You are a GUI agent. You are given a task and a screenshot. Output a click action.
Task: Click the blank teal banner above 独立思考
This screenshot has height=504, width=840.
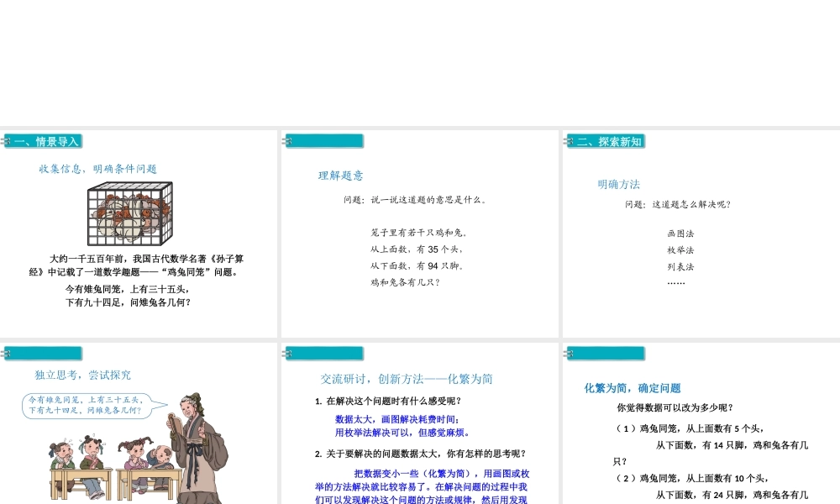pos(42,354)
